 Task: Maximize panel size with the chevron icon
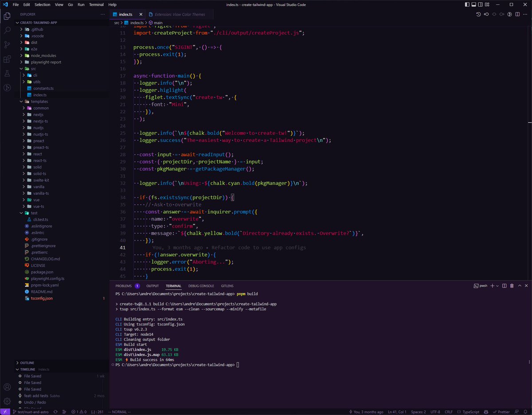(x=520, y=286)
